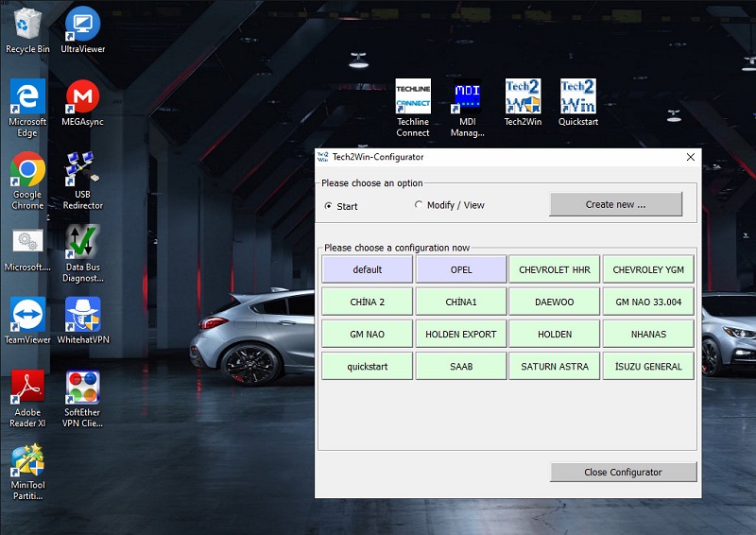Pick the ISUZU GENERAL configuration
The width and height of the screenshot is (756, 535).
coord(648,366)
